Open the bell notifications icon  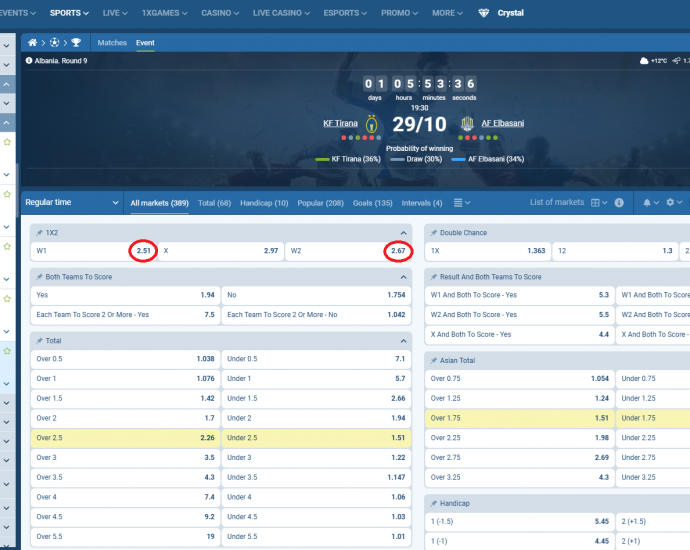(647, 203)
